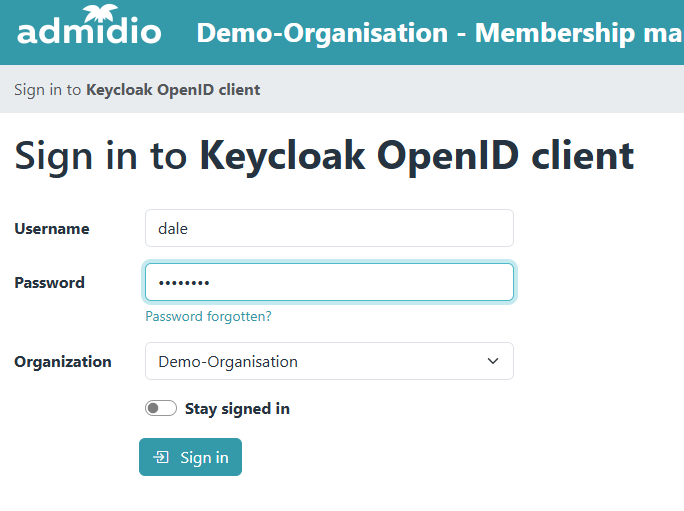Click the Password label
684x511 pixels.
pos(50,283)
